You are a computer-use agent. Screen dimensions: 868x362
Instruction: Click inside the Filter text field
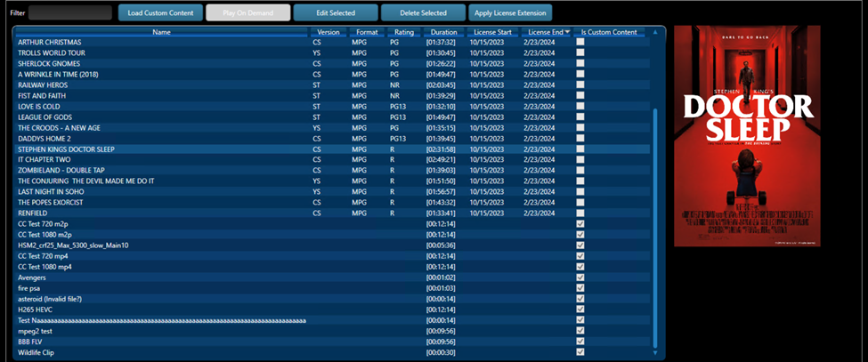(x=70, y=13)
